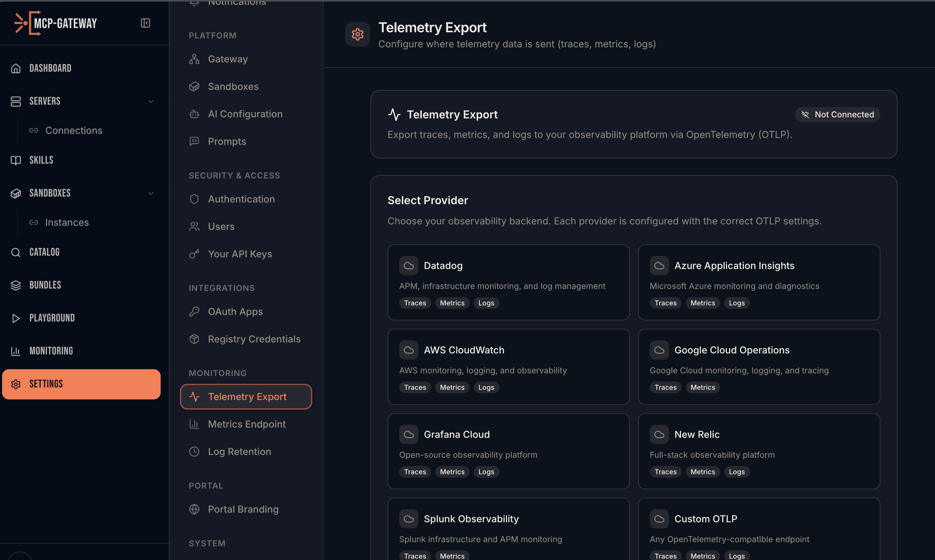Image resolution: width=935 pixels, height=560 pixels.
Task: Open the OAuth Apps integration page
Action: 235,311
